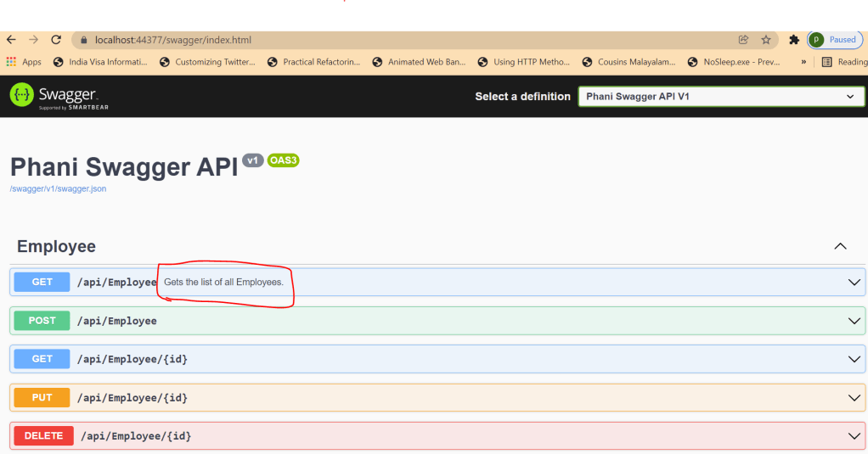Show more bookmarks via the overflow chevron
This screenshot has height=454, width=868.
coord(803,62)
